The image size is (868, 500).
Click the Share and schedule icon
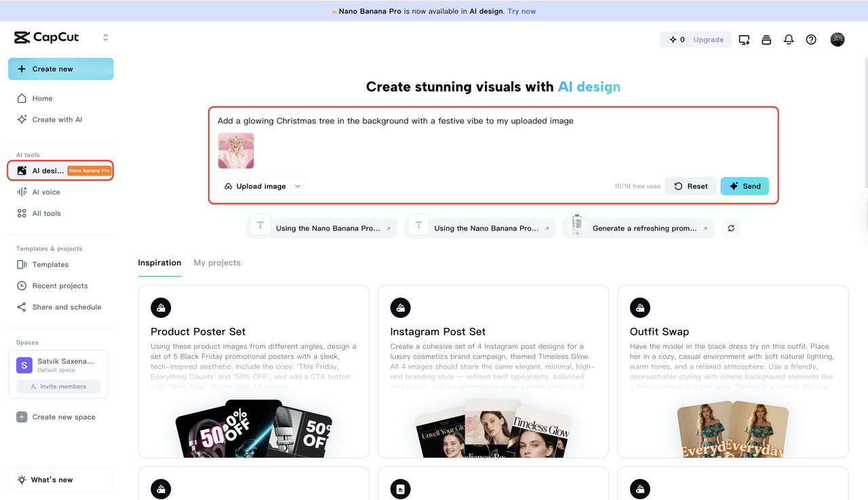(22, 307)
